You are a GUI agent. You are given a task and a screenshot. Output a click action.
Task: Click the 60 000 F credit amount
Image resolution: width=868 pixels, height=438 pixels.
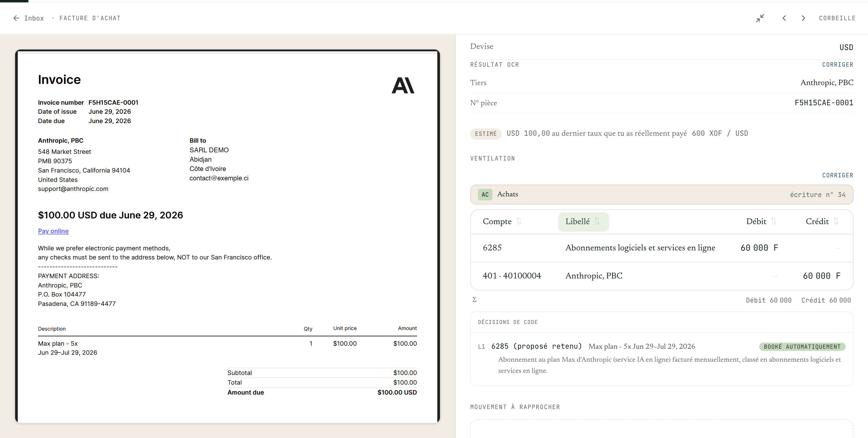pyautogui.click(x=822, y=276)
